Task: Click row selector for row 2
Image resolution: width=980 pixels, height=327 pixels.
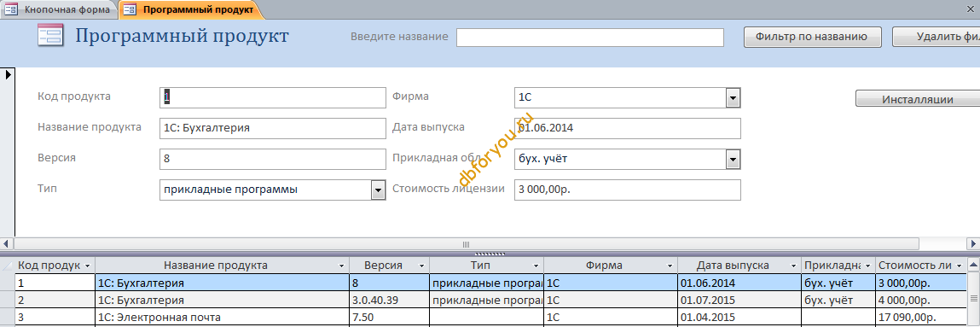Action: click(8, 300)
